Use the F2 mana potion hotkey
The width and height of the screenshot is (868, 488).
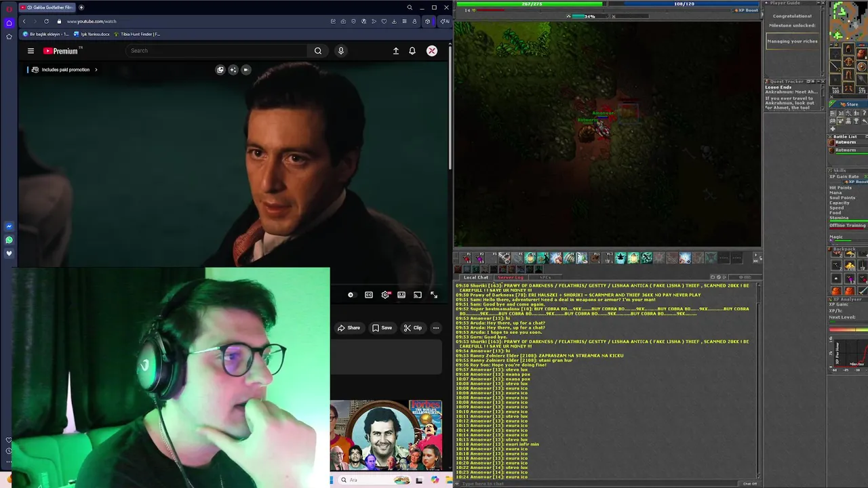tap(480, 258)
